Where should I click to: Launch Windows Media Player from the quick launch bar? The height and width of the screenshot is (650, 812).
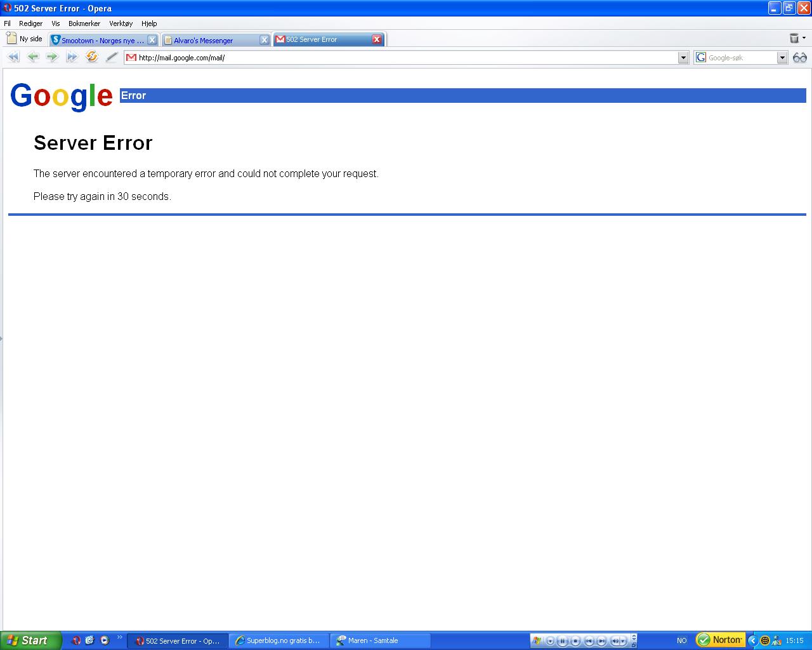coord(105,640)
